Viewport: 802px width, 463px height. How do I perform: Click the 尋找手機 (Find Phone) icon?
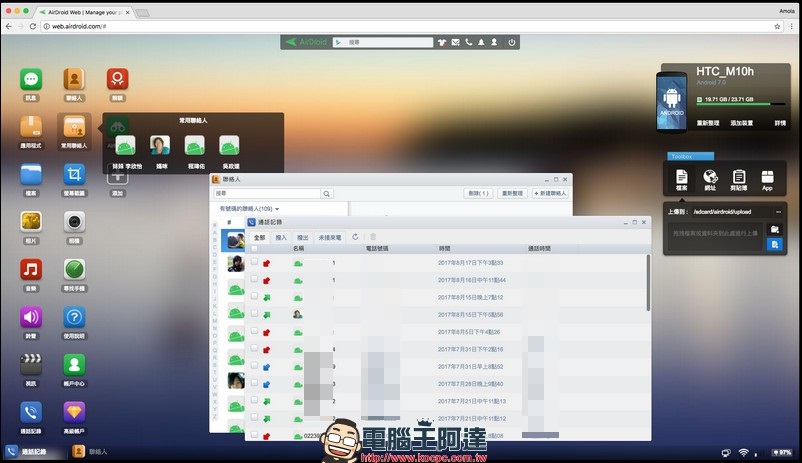(74, 270)
